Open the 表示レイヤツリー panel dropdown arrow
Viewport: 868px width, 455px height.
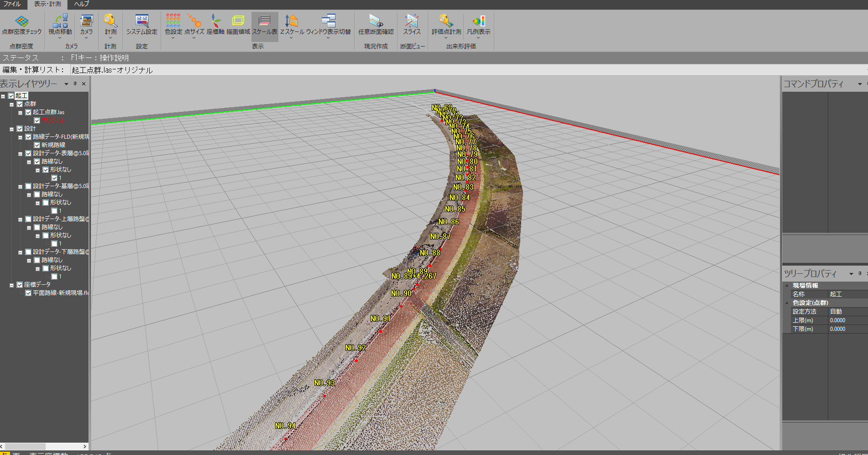click(66, 84)
